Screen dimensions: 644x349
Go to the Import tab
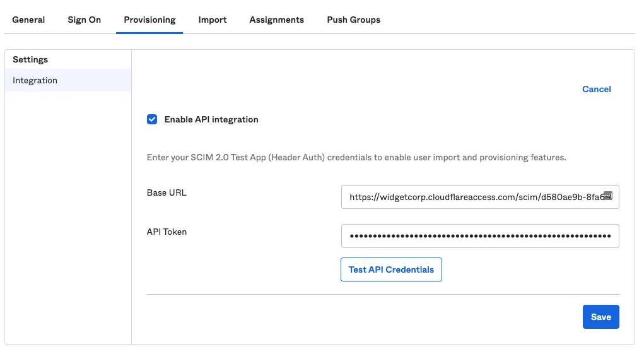pyautogui.click(x=213, y=20)
